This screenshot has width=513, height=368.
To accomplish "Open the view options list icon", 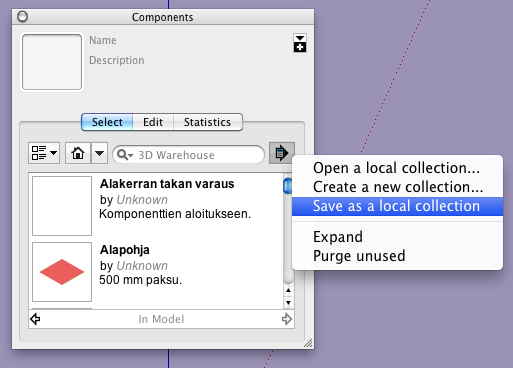I will pos(44,153).
